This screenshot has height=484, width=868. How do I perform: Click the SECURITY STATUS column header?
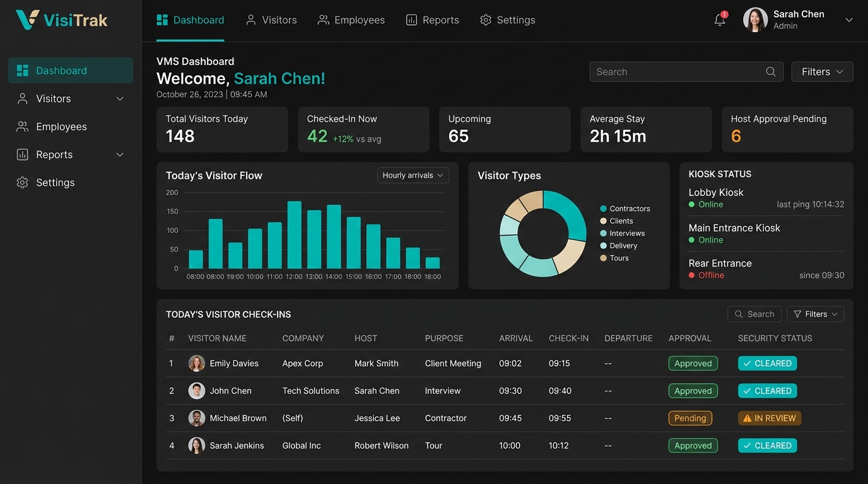tap(775, 338)
